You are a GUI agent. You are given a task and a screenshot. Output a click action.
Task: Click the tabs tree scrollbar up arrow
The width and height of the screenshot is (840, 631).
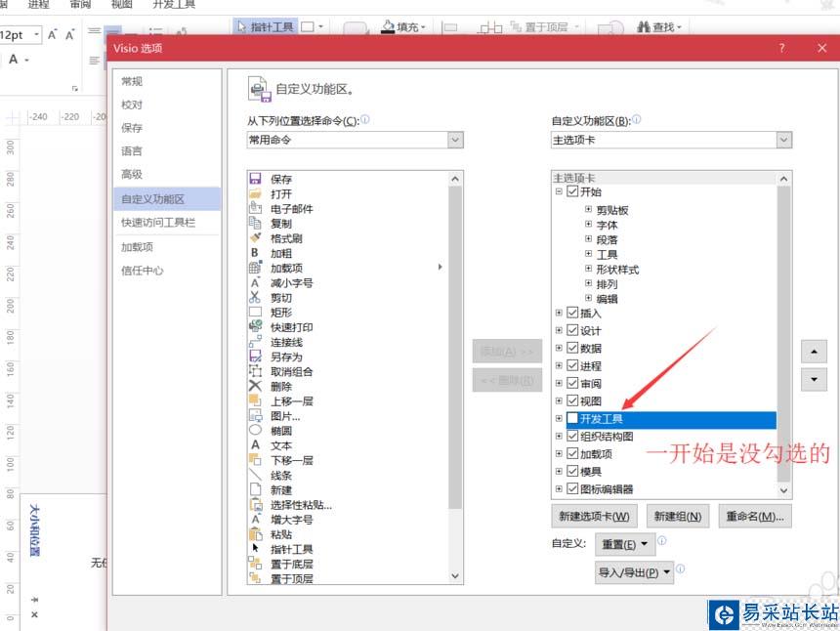click(x=783, y=179)
